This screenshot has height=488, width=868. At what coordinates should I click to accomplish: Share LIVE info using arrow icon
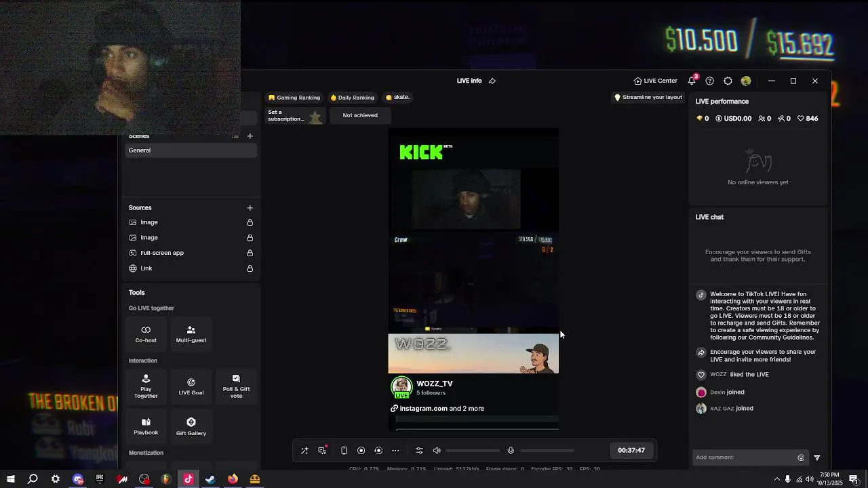pos(492,81)
